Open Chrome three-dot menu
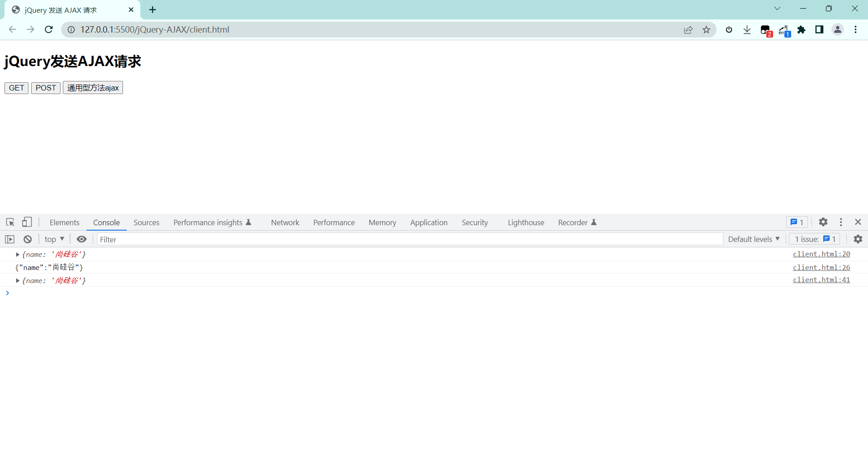Screen dimensions: 868x459 click(855, 30)
